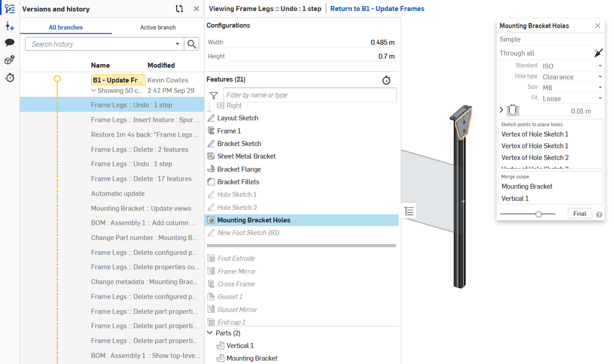Click the stopwatch icon in the left sidebar
Image resolution: width=614 pixels, height=364 pixels.
click(9, 77)
